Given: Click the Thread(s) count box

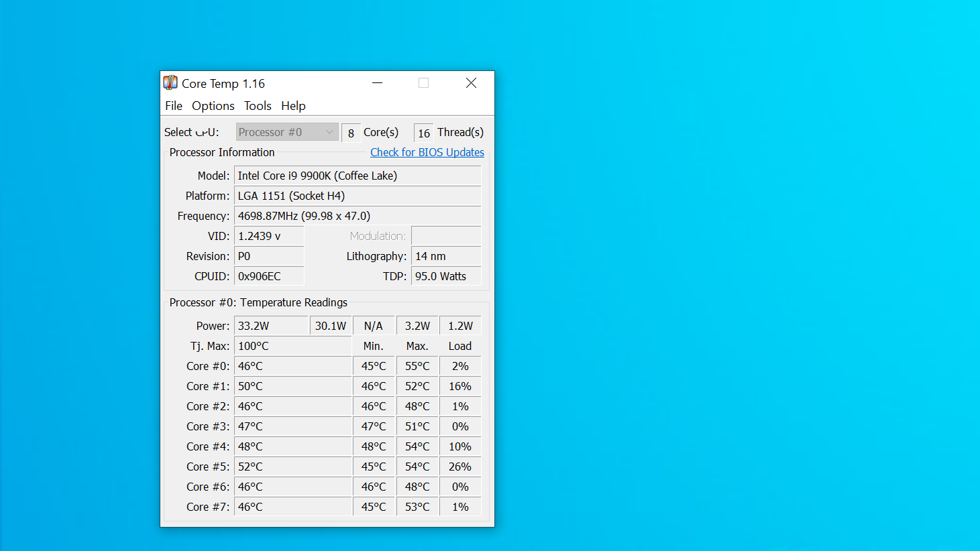Looking at the screenshot, I should 423,132.
